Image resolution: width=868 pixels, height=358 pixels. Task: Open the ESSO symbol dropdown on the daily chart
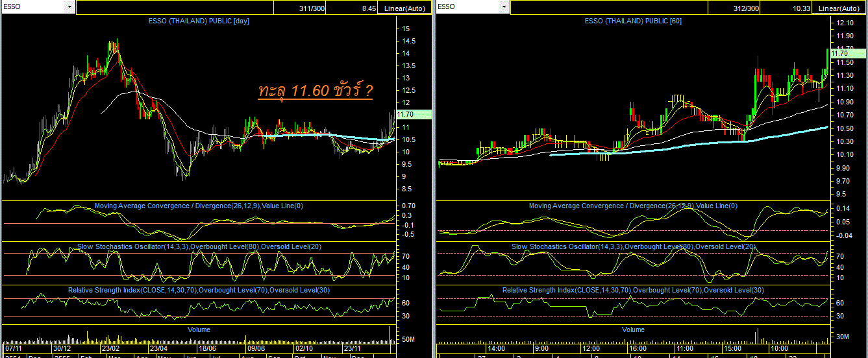69,7
